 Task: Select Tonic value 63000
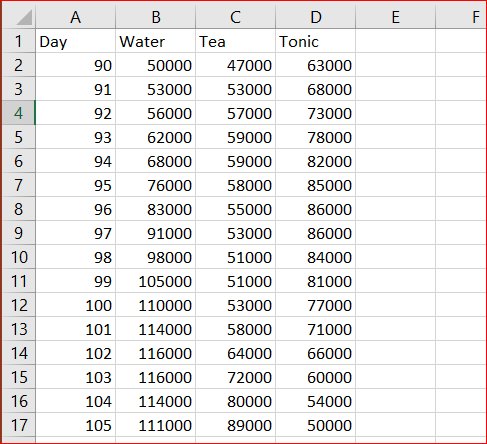tap(316, 65)
